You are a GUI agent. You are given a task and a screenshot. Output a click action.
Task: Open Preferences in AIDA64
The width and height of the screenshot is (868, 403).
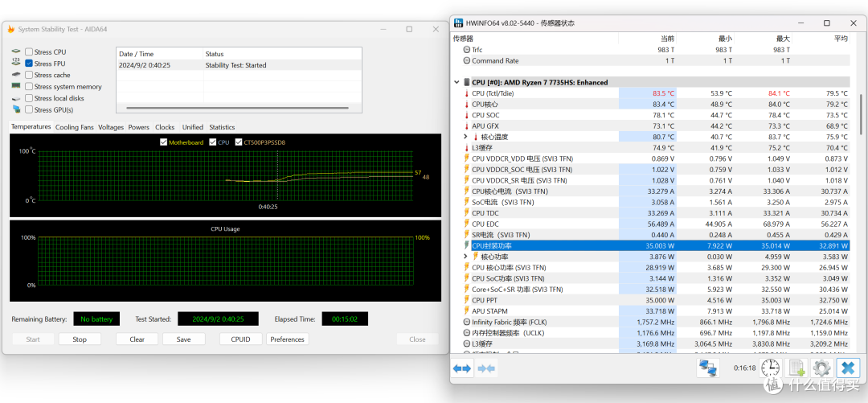[287, 339]
